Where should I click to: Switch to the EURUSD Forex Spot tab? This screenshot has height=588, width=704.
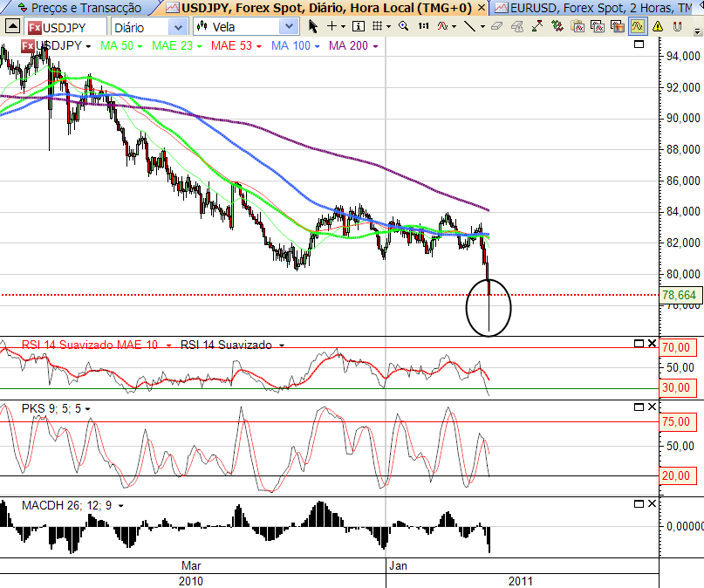tap(595, 8)
